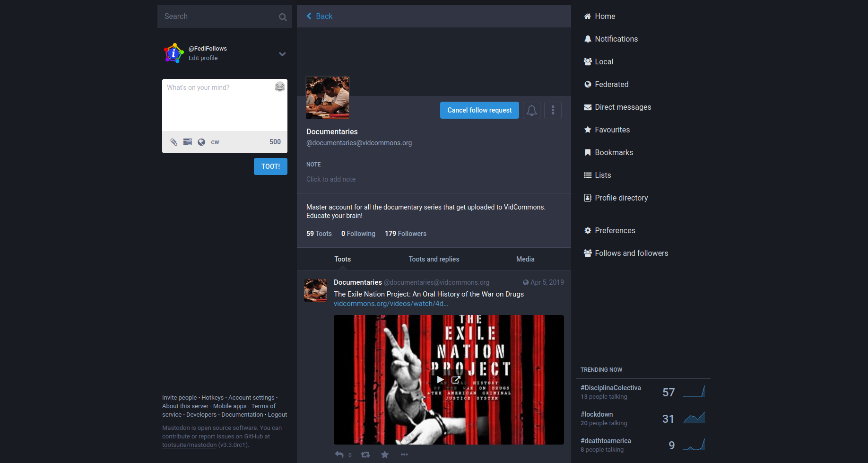Click the toot author's avatar
This screenshot has height=463, width=868.
315,290
